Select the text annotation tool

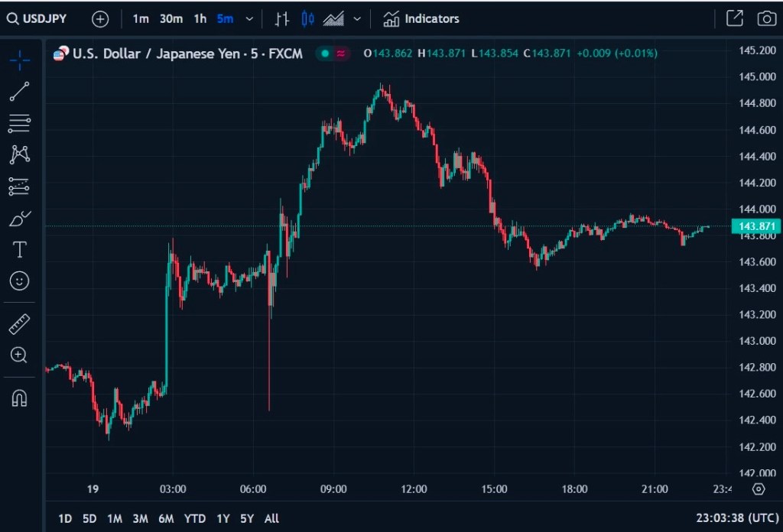pyautogui.click(x=20, y=249)
